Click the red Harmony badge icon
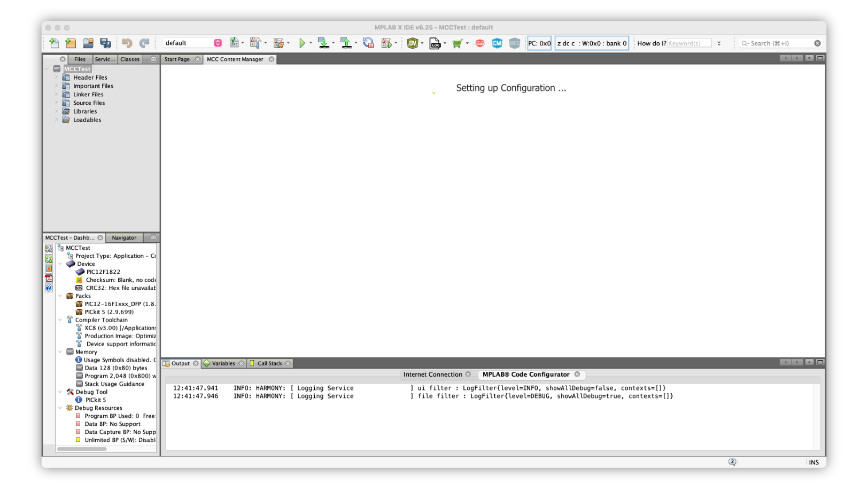The image size is (868, 489). 480,43
